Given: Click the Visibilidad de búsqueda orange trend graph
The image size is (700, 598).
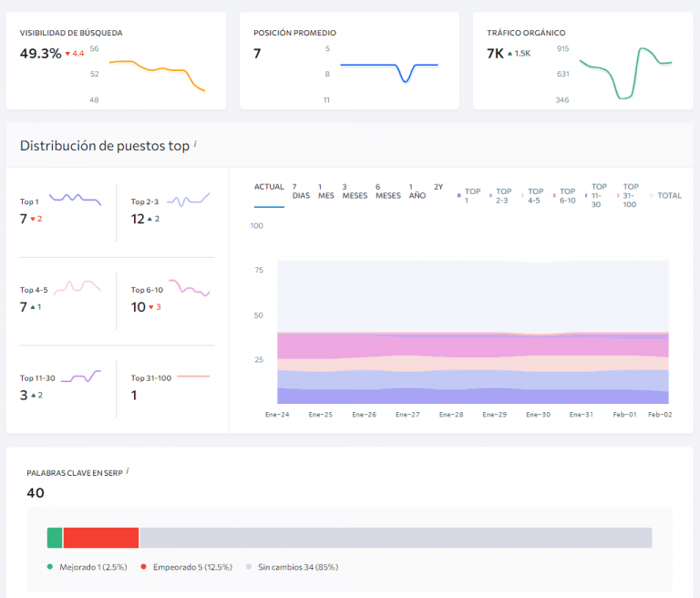Looking at the screenshot, I should pos(157,74).
